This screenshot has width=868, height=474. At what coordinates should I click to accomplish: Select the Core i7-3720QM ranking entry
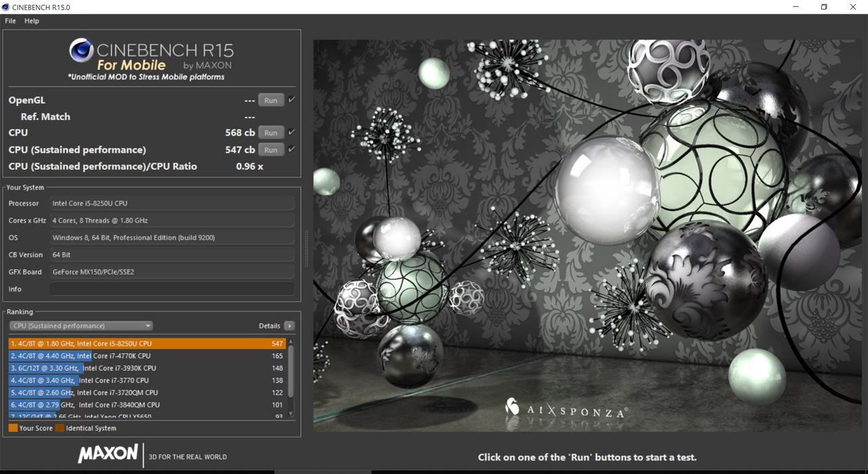click(147, 393)
